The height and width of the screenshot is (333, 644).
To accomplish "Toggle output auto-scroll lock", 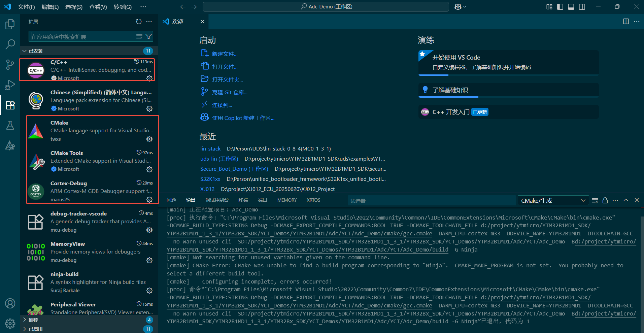I will pyautogui.click(x=605, y=200).
